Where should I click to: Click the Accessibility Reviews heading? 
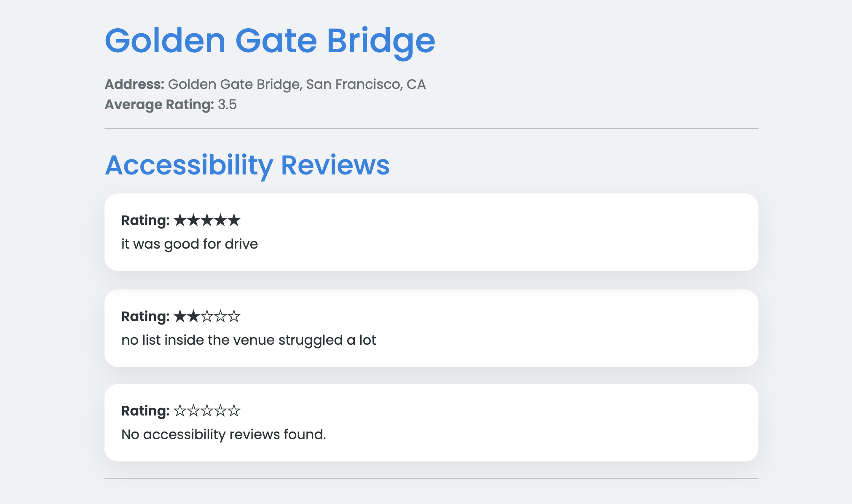247,165
